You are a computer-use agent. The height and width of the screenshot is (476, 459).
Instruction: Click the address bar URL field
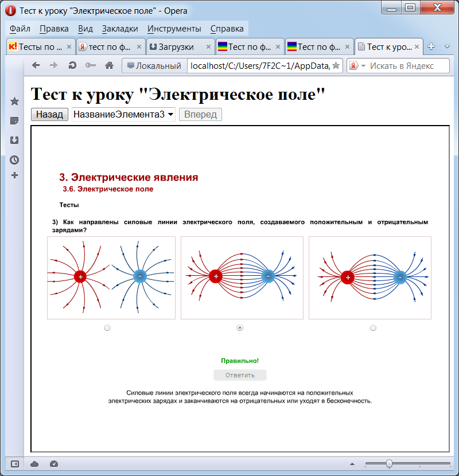coord(260,65)
